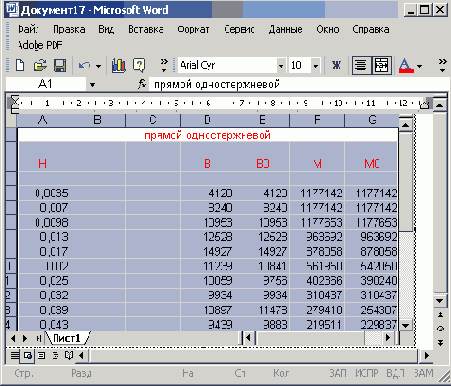Click sheet horizontal scroll left arrow
The width and height of the screenshot is (451, 386).
pyautogui.click(x=248, y=338)
